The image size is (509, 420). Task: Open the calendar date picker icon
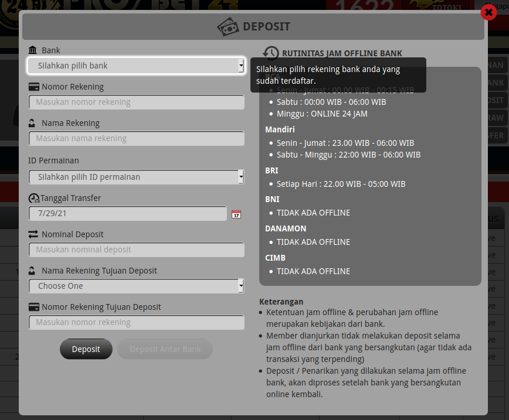(x=236, y=214)
